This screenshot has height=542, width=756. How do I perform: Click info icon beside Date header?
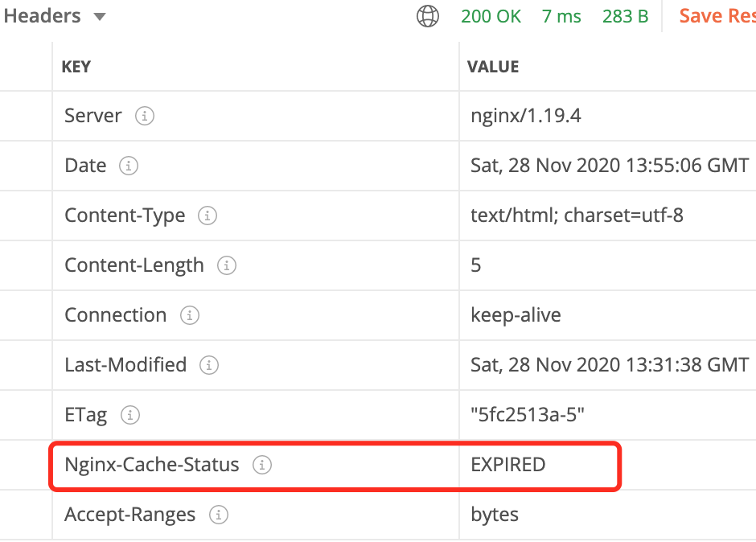point(129,166)
